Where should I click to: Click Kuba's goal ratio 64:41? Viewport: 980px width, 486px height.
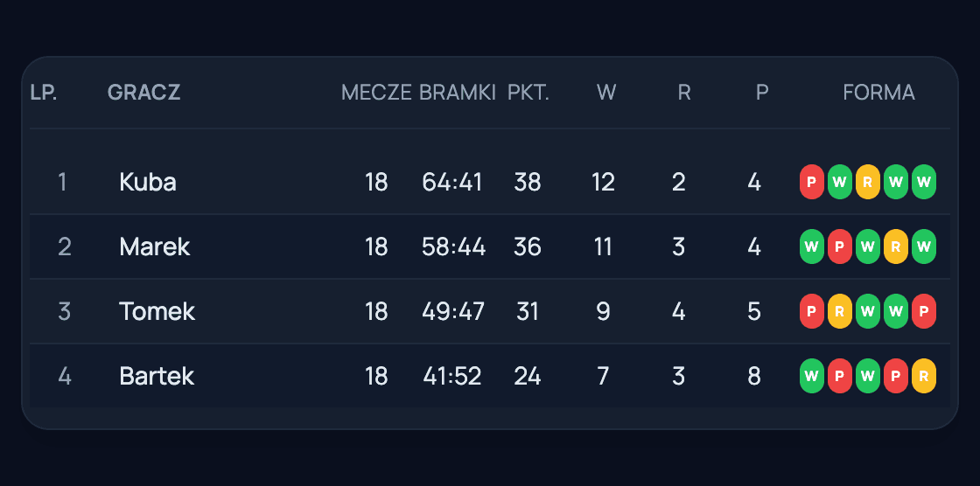tap(451, 183)
